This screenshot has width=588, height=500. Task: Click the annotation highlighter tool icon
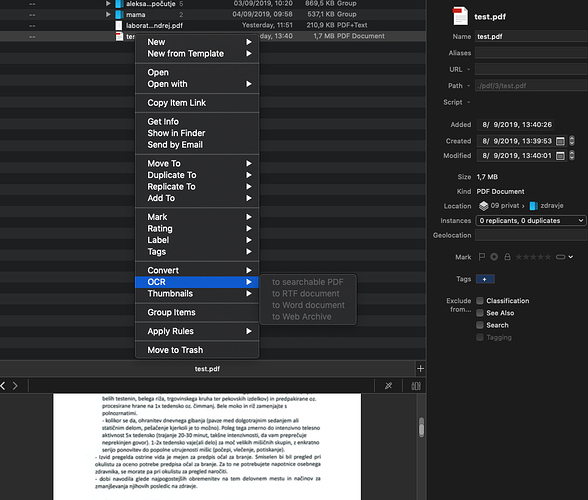coord(388,386)
